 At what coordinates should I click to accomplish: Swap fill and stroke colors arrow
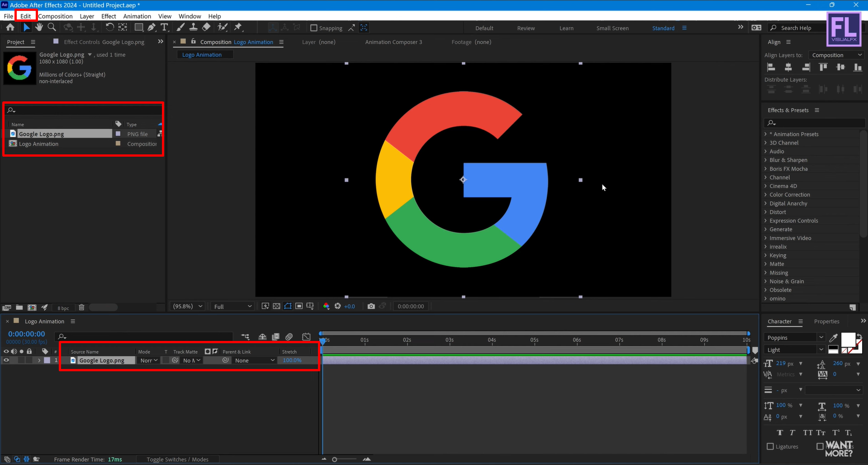tap(859, 336)
